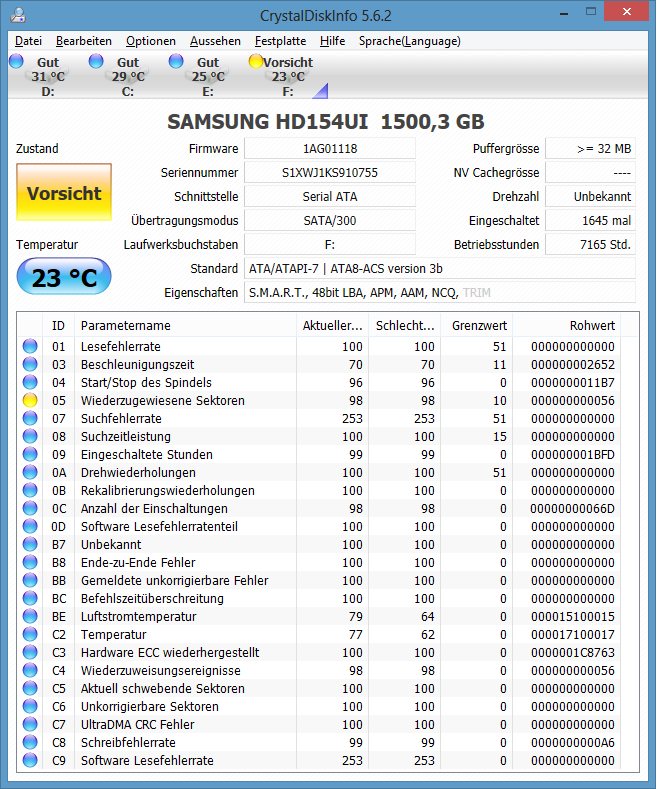The image size is (657, 789).
Task: Open the Festplatte menu
Action: click(x=280, y=41)
